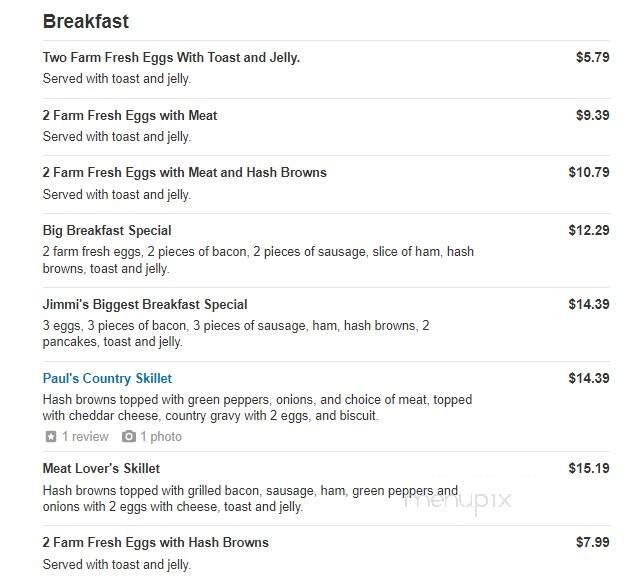This screenshot has height=583, width=637.
Task: Click the $10.79 price
Action: [x=589, y=172]
